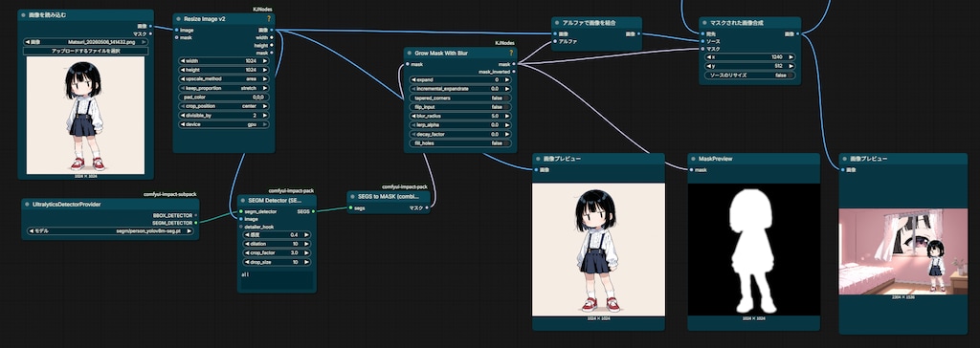Click the 感度 value field showing 0.4
Image resolution: width=980 pixels, height=348 pixels.
tap(277, 234)
